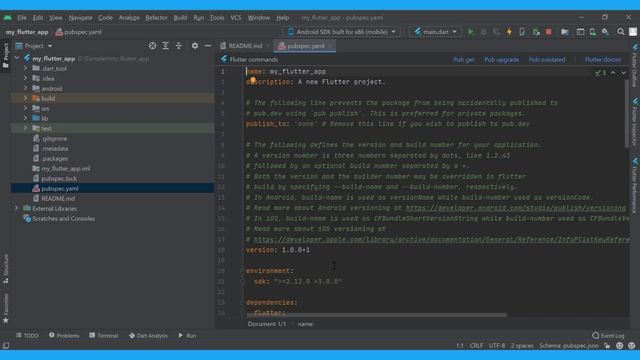The width and height of the screenshot is (640, 360).
Task: Open the Build menu
Action: pos(180,18)
